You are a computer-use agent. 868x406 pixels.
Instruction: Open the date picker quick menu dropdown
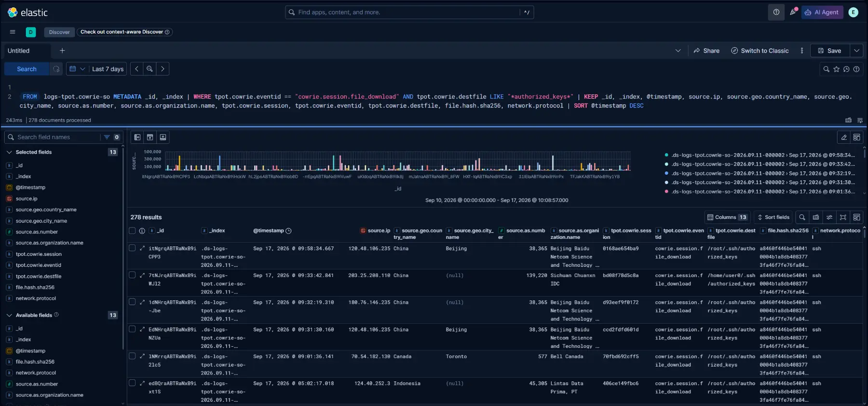(77, 69)
